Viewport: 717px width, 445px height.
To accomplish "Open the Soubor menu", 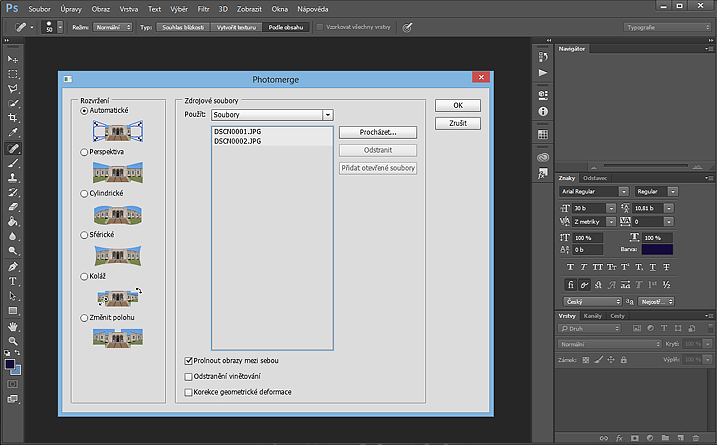I will click(40, 9).
